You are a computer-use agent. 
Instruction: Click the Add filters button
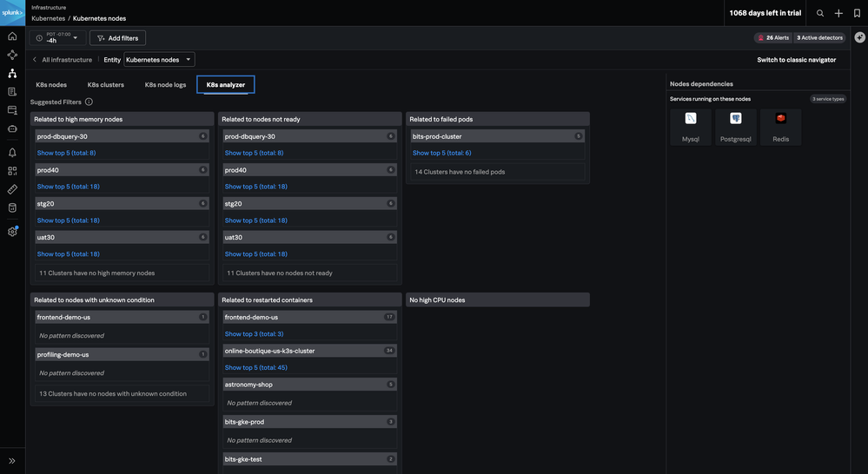117,38
